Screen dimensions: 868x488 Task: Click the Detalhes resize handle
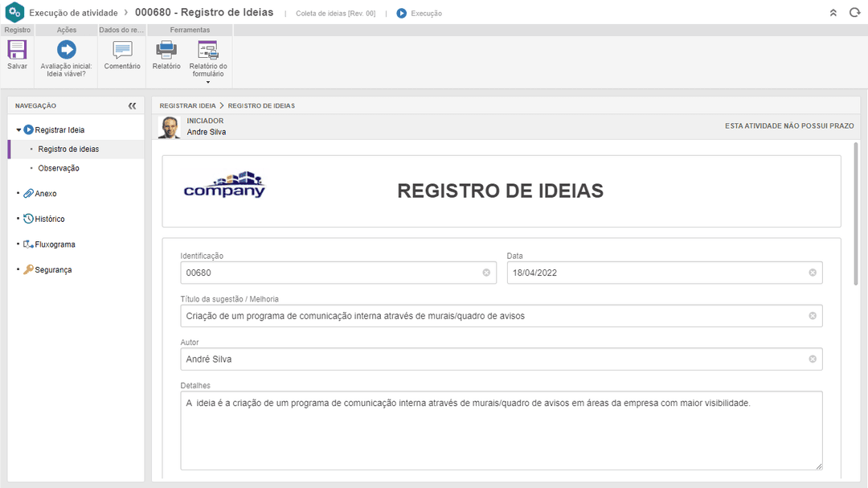click(x=819, y=466)
